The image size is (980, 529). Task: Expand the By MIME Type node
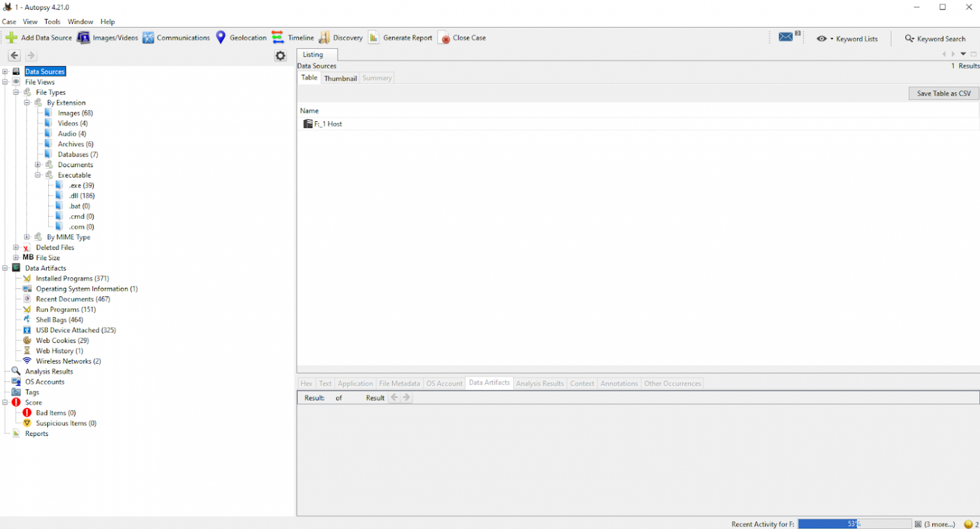tap(27, 237)
